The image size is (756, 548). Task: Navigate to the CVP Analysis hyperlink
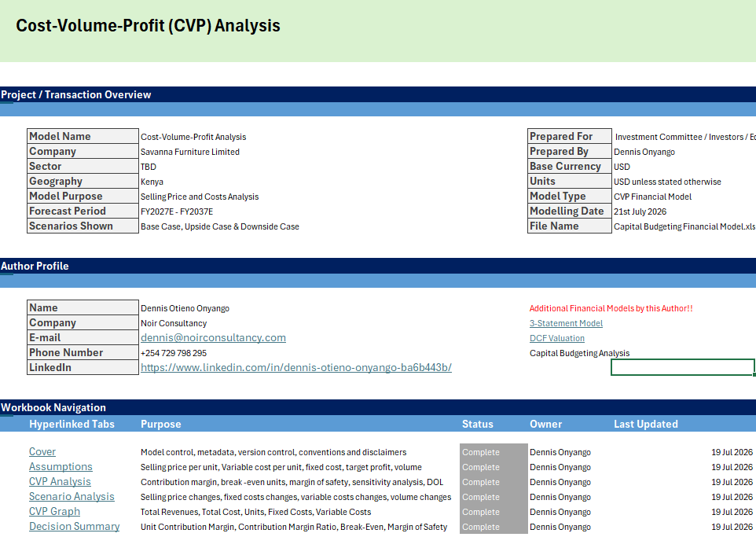(x=60, y=481)
